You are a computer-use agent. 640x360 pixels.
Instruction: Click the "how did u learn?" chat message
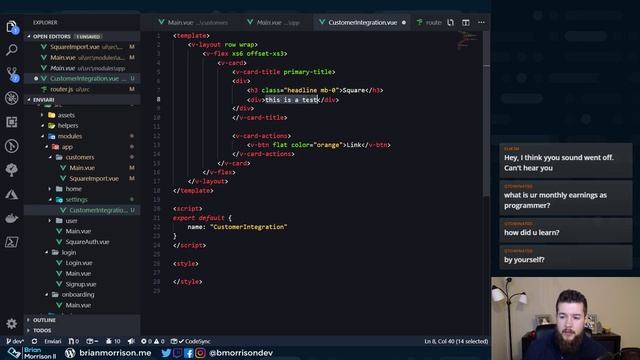coord(566,230)
